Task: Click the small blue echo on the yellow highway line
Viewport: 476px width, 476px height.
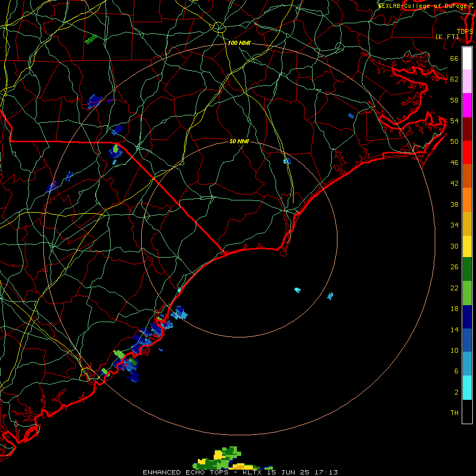Action: click(x=287, y=161)
